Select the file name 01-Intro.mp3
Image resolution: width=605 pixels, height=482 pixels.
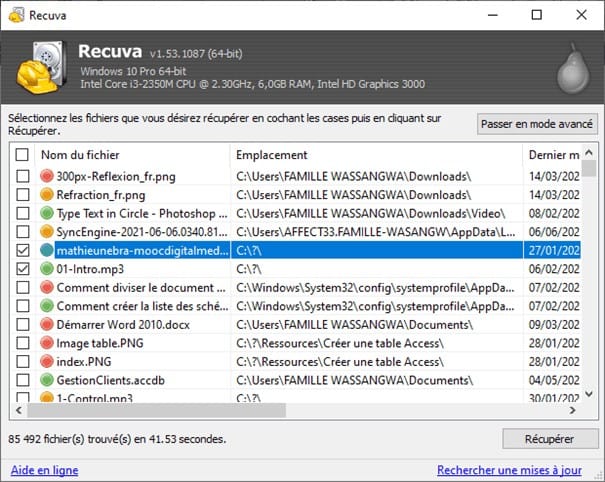coord(90,269)
